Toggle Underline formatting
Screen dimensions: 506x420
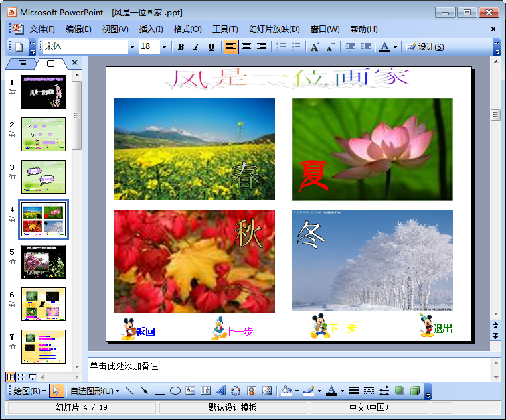coord(211,47)
